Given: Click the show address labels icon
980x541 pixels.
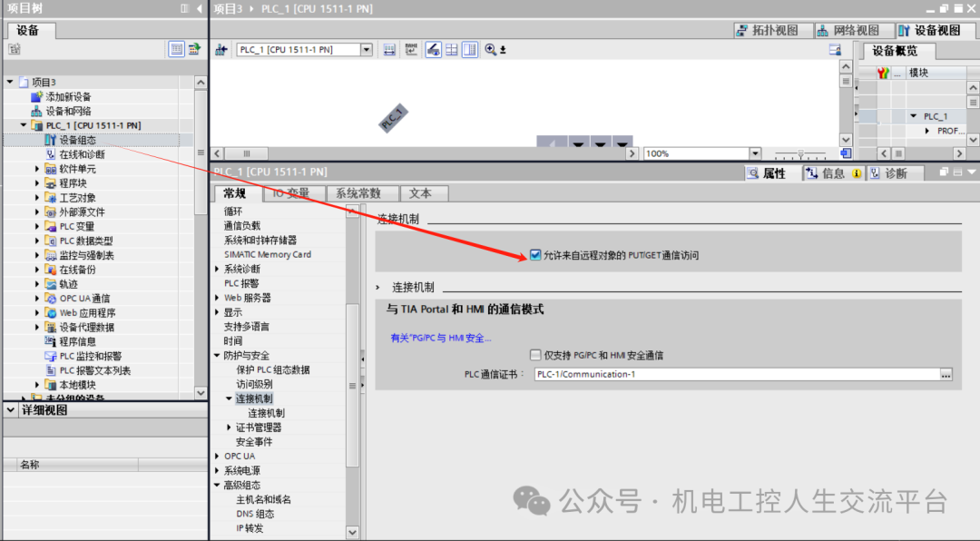Looking at the screenshot, I should tap(411, 49).
